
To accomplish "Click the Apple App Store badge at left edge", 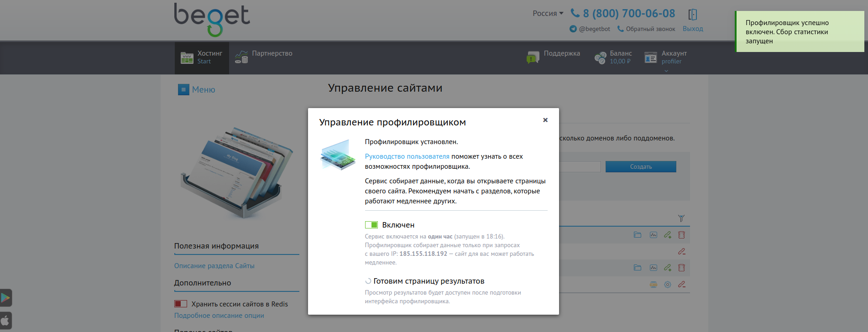I will coord(5,321).
